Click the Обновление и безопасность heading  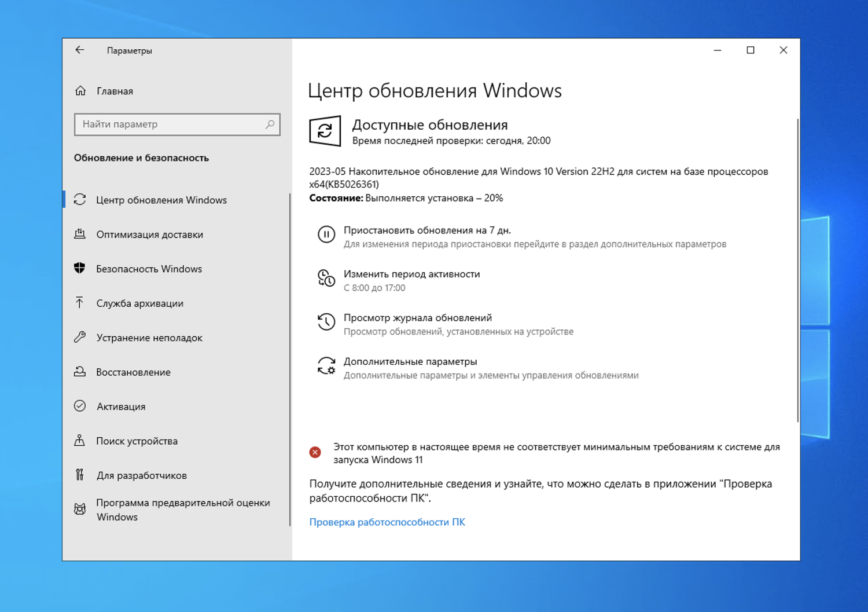tap(141, 158)
